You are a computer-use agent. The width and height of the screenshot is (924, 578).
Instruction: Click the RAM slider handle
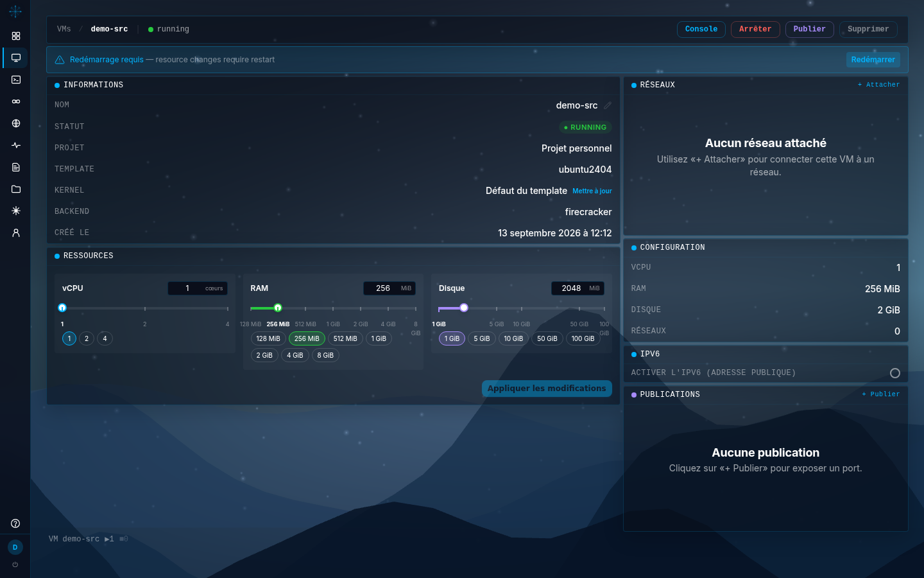278,308
